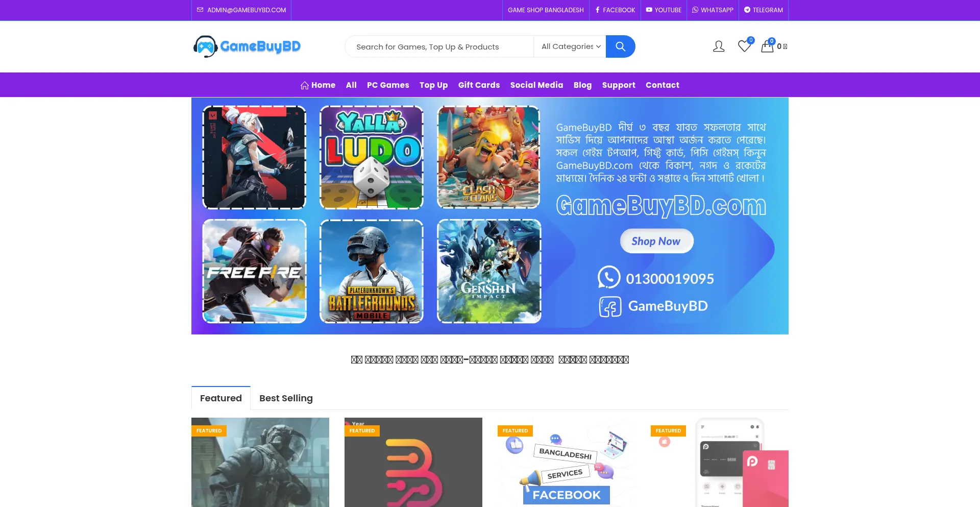Open the user account icon
980x507 pixels.
[x=718, y=46]
